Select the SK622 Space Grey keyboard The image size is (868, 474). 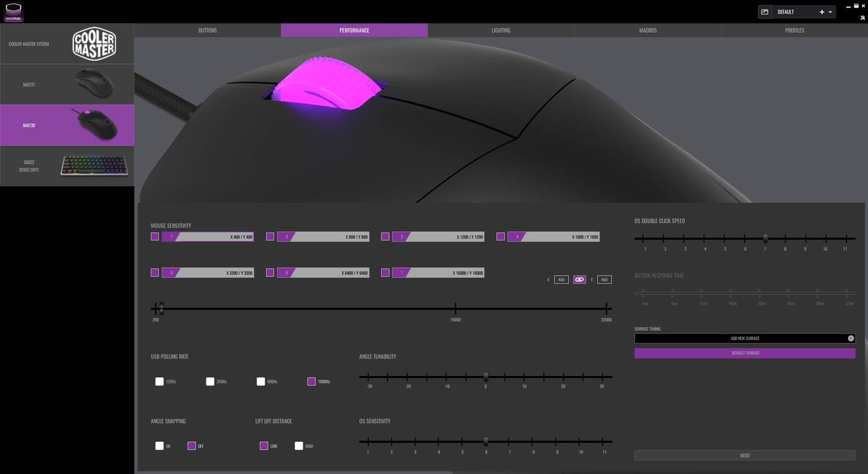pyautogui.click(x=67, y=166)
